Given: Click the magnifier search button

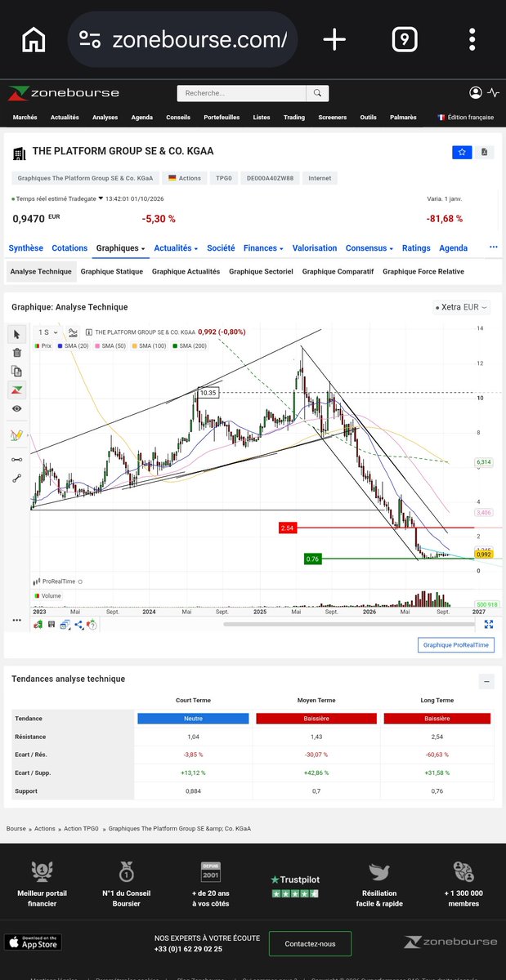Looking at the screenshot, I should click(319, 93).
